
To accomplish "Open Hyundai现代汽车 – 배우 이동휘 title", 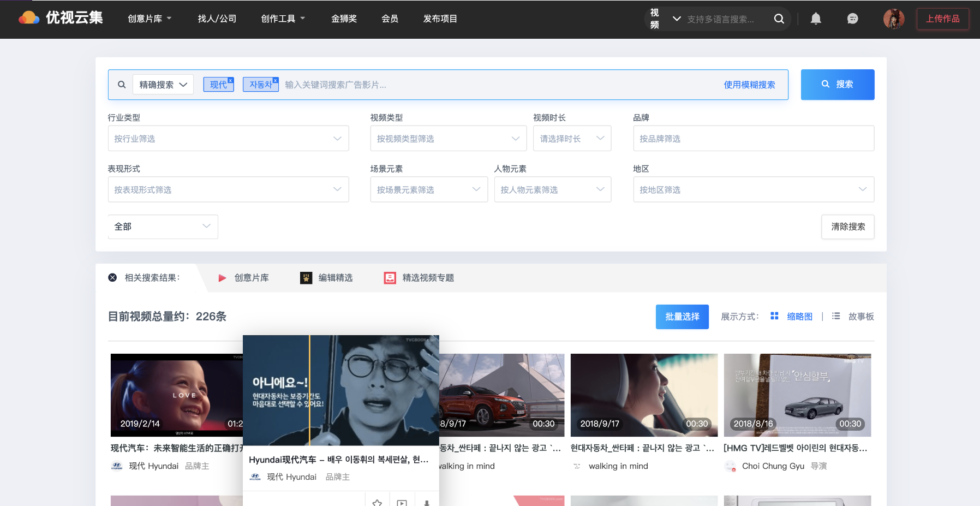I will pos(339,460).
